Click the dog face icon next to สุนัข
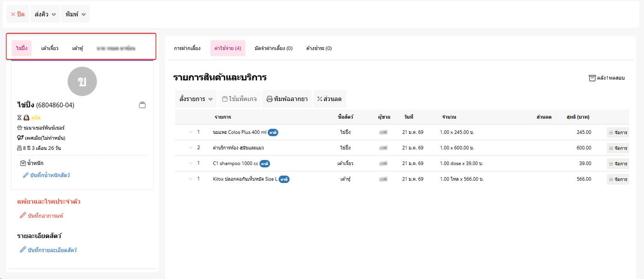The height and width of the screenshot is (279, 644). click(26, 117)
